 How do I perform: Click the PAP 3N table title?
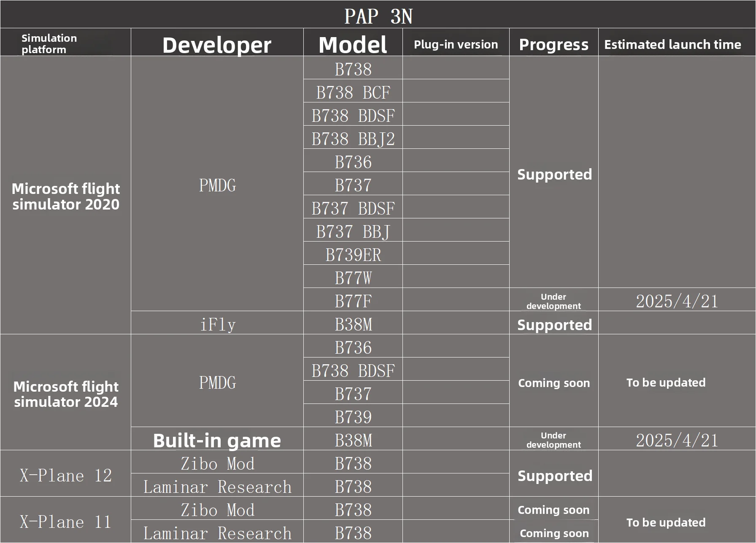(x=378, y=16)
